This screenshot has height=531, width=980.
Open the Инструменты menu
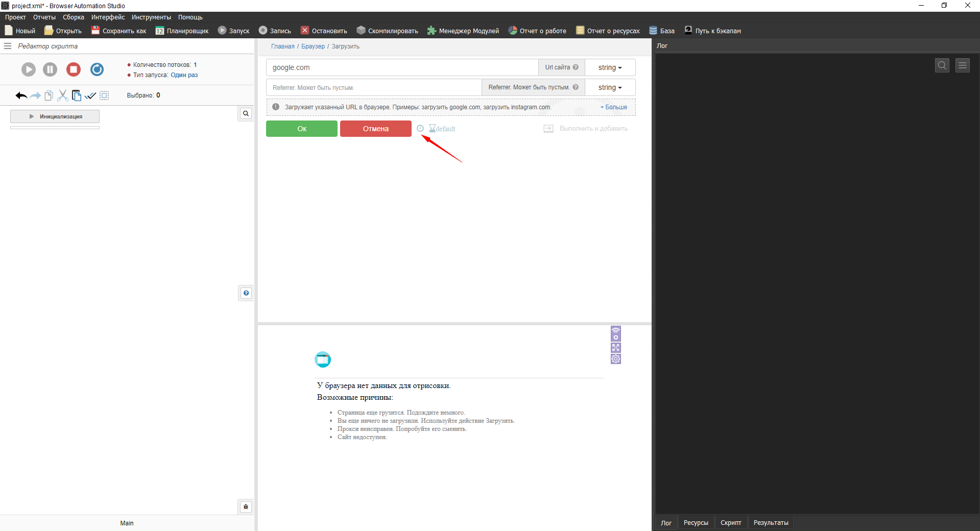[151, 17]
